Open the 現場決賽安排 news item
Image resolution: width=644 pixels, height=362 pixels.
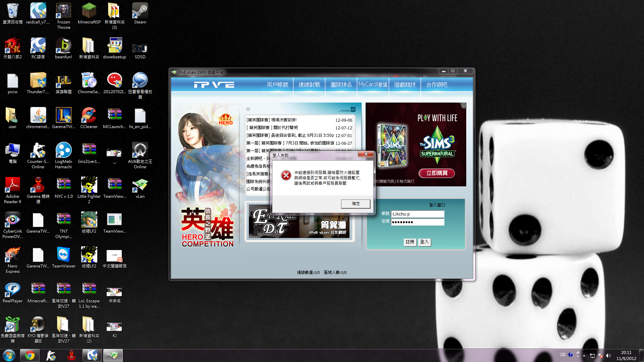(272, 120)
